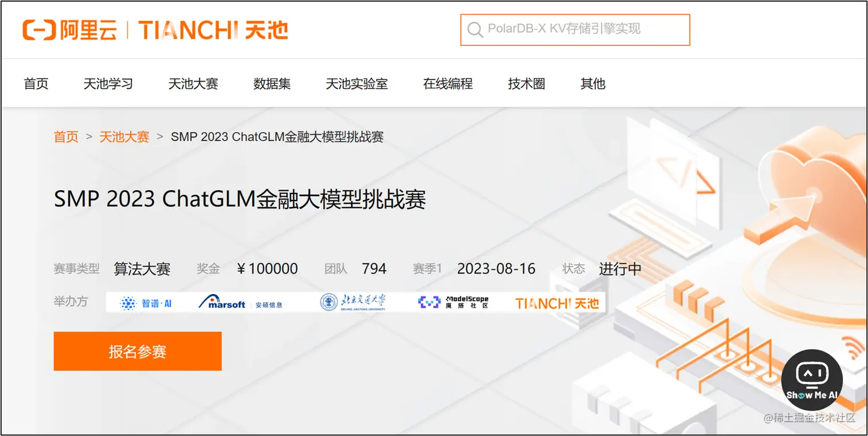This screenshot has height=436, width=868.
Task: Click the Aliyun logo
Action: coord(69,30)
